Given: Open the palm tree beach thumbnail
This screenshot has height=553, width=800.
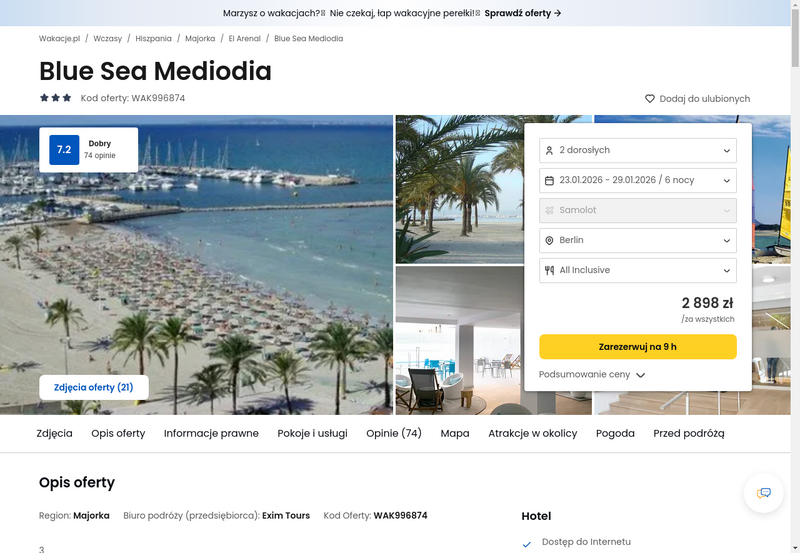Looking at the screenshot, I should click(458, 189).
